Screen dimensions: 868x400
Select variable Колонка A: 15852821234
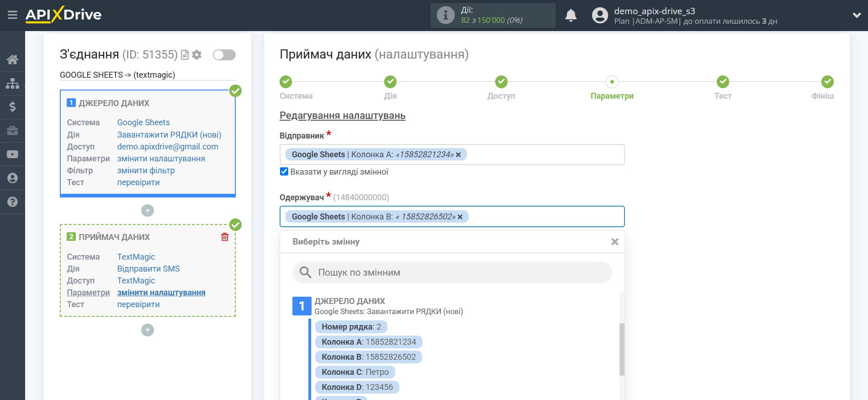[x=369, y=342]
